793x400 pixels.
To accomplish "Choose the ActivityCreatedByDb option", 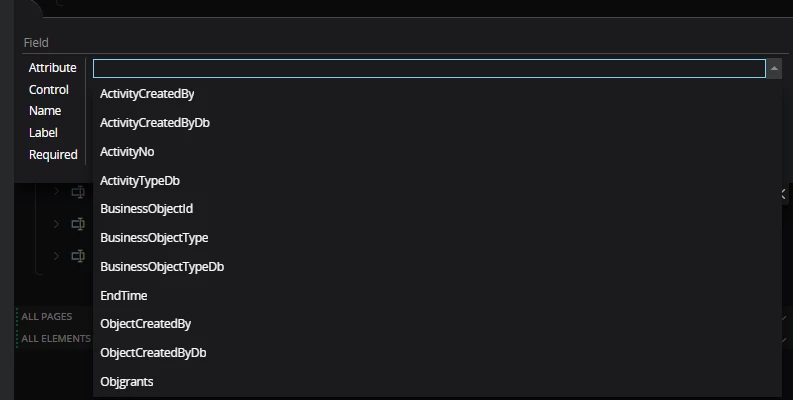I will tap(155, 123).
